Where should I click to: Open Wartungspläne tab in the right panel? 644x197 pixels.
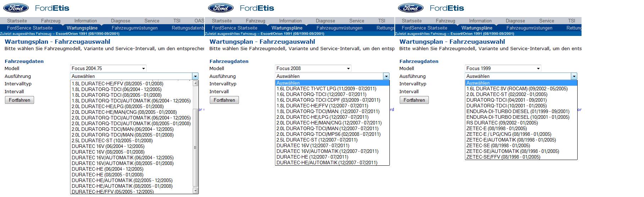(x=477, y=28)
